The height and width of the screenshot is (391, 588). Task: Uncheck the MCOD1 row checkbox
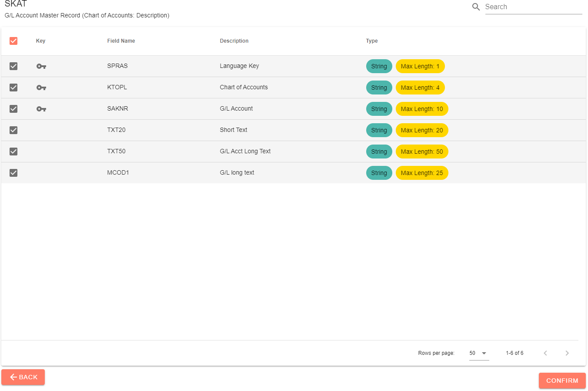coord(13,173)
